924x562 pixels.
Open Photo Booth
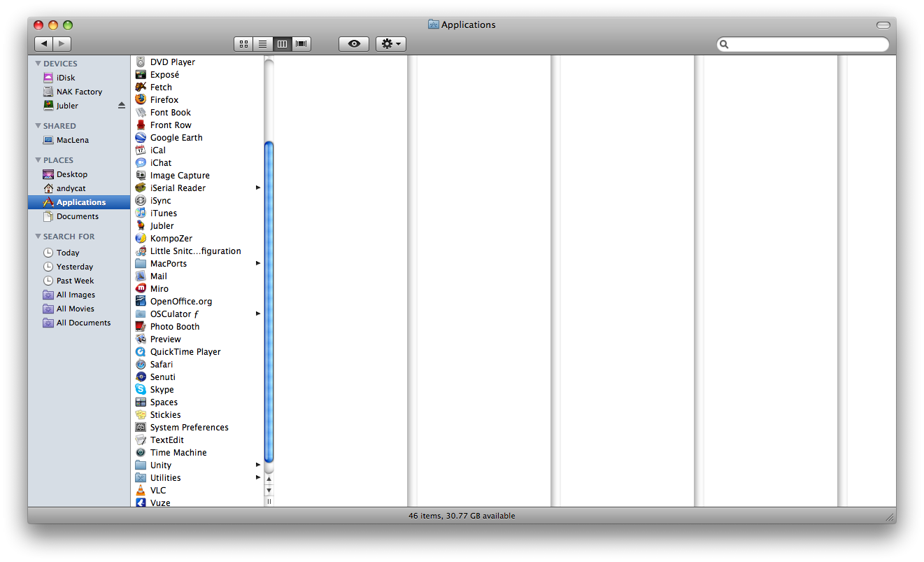(x=174, y=326)
